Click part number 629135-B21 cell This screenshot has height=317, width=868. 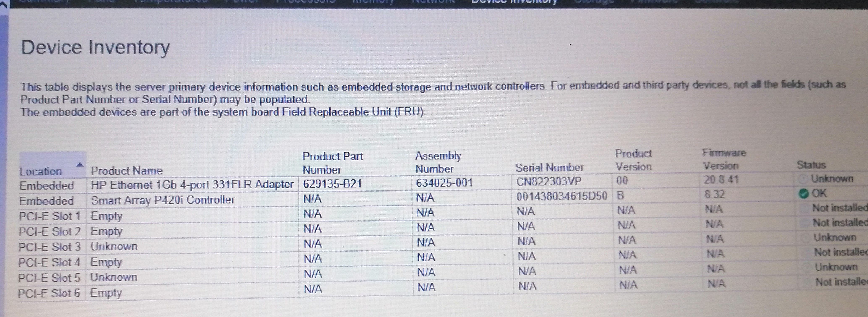(332, 184)
